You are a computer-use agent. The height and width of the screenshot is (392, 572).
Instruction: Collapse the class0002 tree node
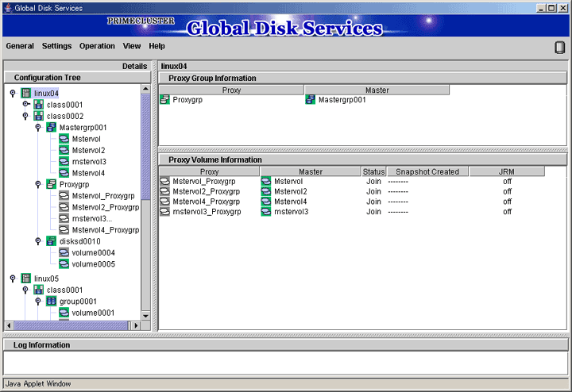(25, 116)
